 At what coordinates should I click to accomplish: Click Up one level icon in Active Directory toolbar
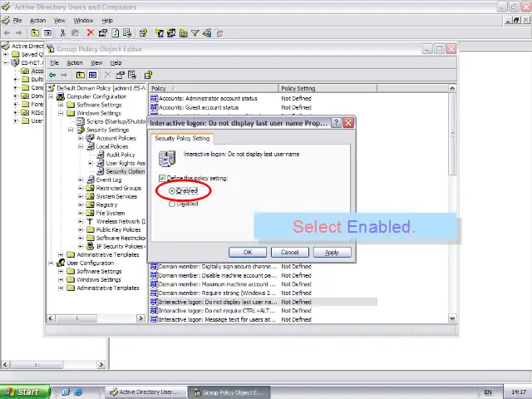pos(35,33)
